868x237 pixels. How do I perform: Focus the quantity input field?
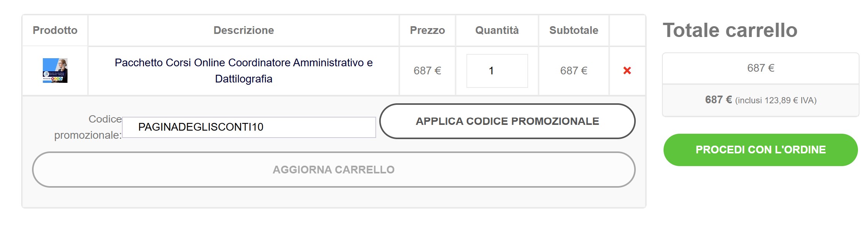497,71
